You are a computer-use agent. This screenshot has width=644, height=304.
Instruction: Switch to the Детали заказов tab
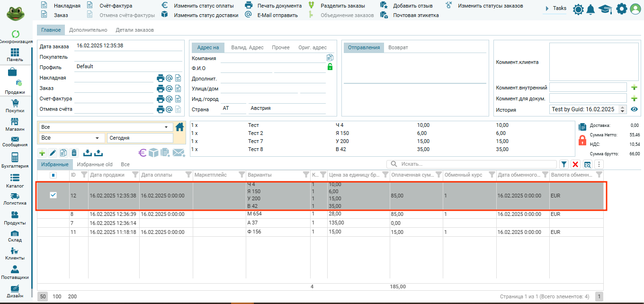pos(134,30)
